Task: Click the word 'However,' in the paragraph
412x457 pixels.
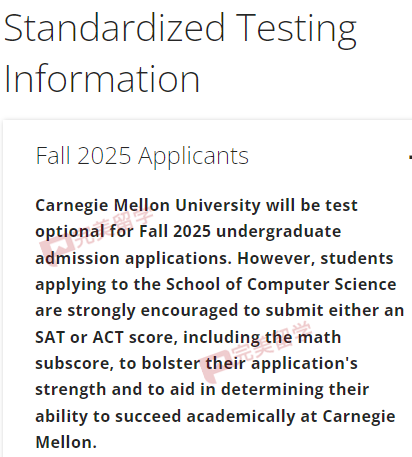Action: [276, 258]
